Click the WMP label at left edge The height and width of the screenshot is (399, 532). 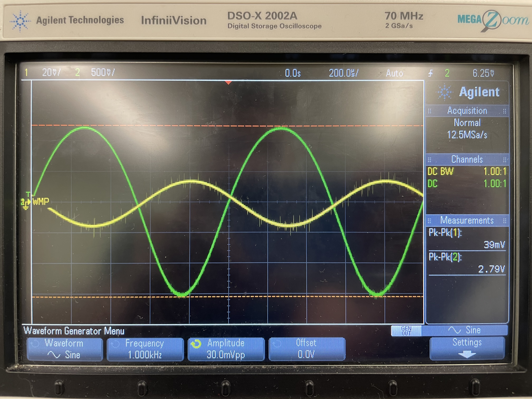click(x=41, y=201)
